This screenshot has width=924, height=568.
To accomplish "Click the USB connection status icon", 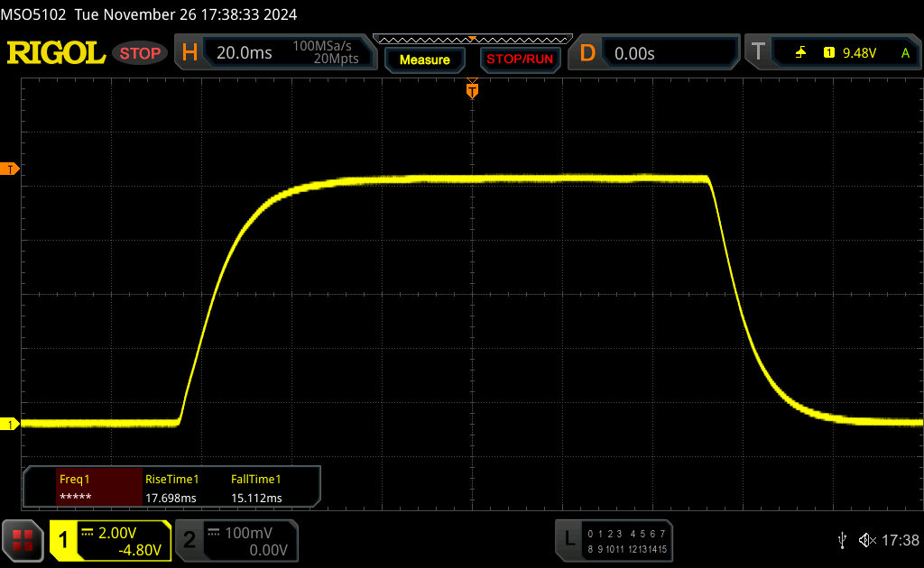I will (842, 539).
